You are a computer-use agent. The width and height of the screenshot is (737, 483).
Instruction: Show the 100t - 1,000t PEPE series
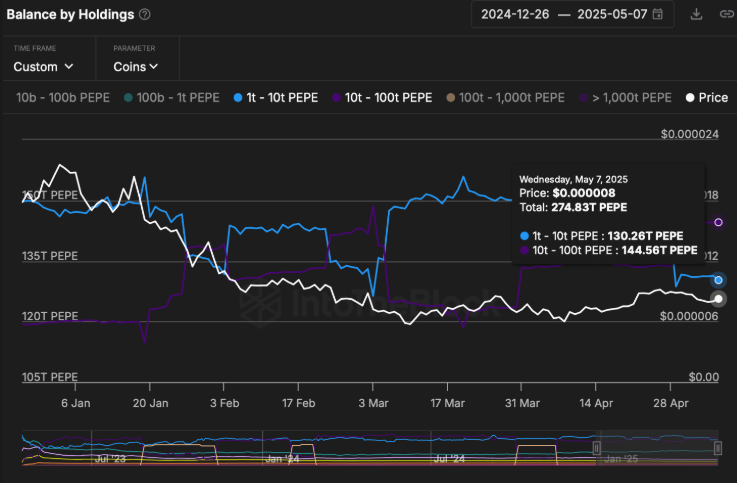(x=505, y=98)
